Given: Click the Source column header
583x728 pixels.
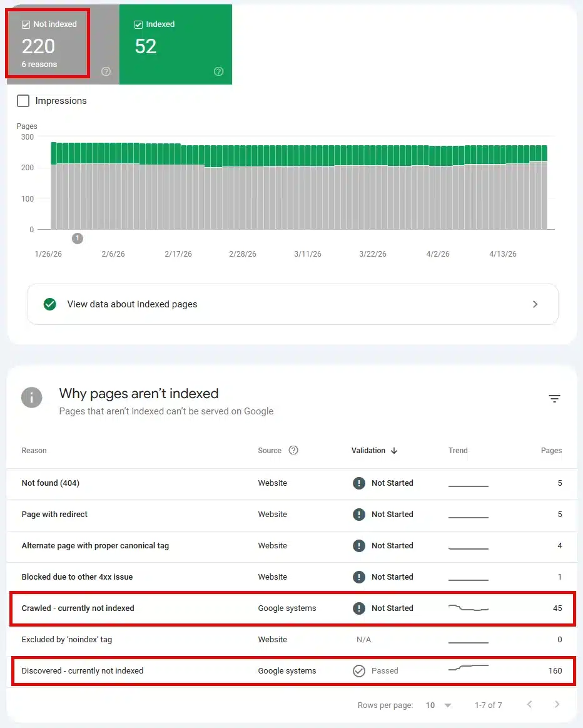Looking at the screenshot, I should (x=270, y=450).
